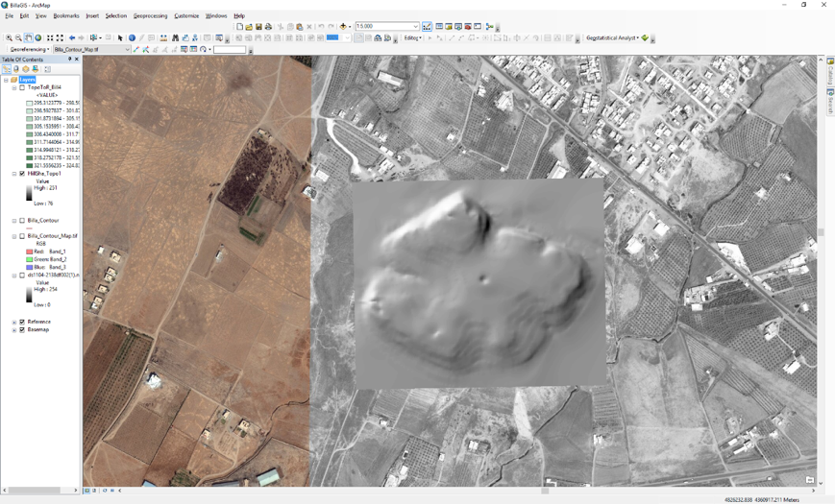This screenshot has width=835, height=504.
Task: Click the red Band_1 color swatch
Action: (x=29, y=252)
